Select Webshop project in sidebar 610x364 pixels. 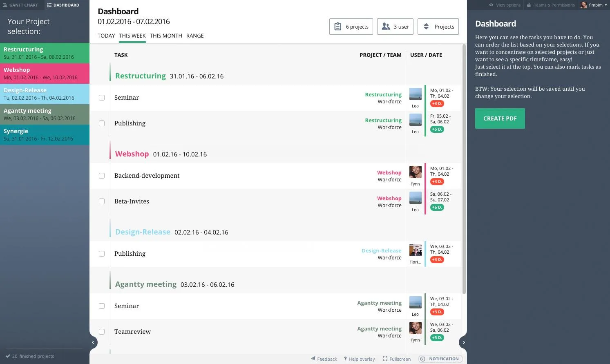click(x=45, y=74)
